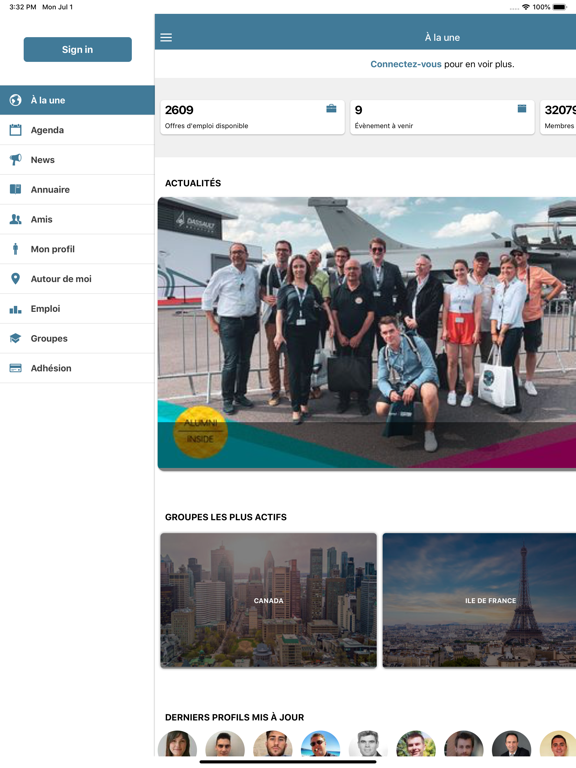Click the globe icon beside À la une
576x768 pixels.
[16, 100]
